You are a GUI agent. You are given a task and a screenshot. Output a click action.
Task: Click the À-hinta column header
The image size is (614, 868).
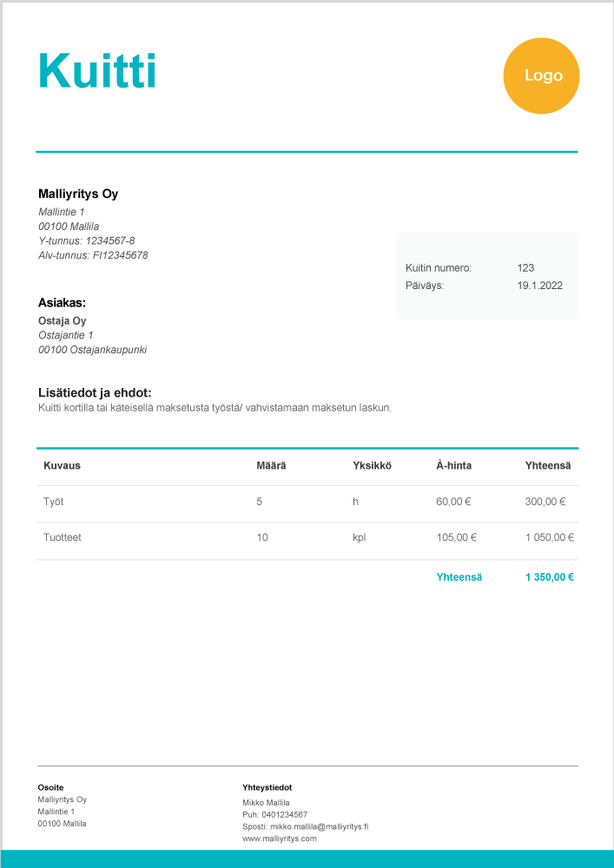tap(453, 466)
